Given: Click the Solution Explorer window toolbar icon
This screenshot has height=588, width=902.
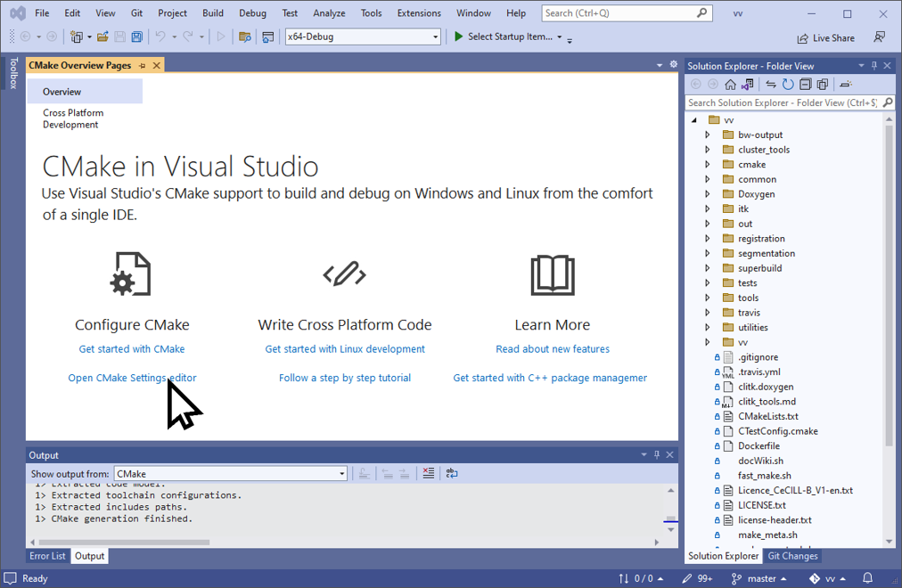Looking at the screenshot, I should (x=268, y=37).
